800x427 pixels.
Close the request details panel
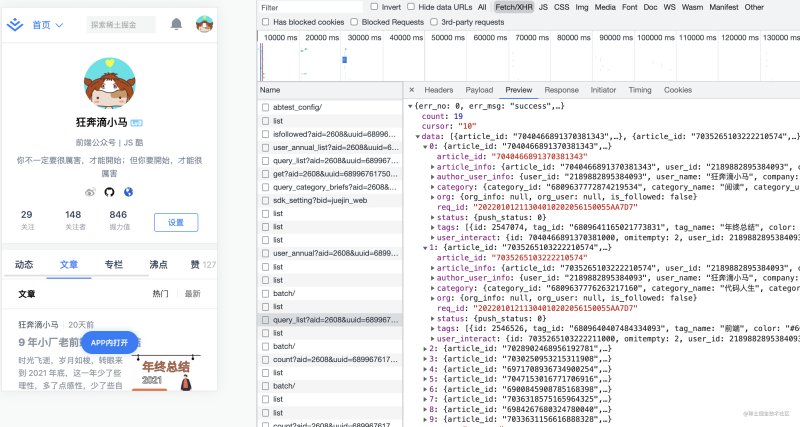tap(412, 90)
